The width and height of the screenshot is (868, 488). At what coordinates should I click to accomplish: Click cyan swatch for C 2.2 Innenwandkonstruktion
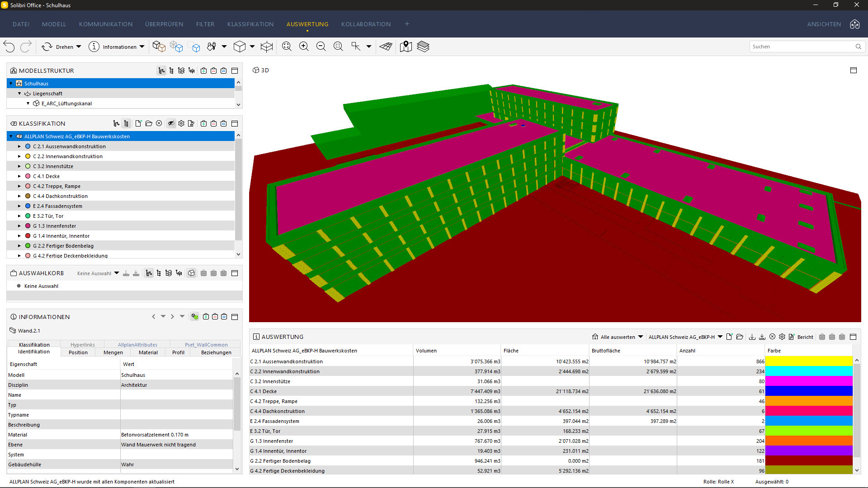809,371
